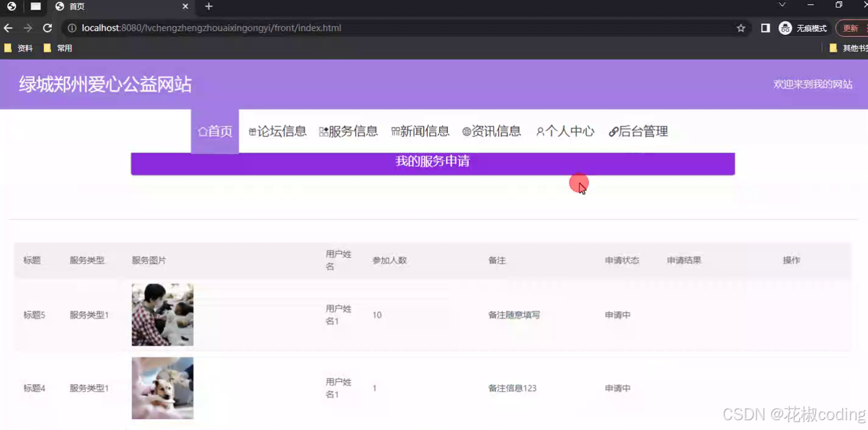Screen dimensions: 868x430
Task: Click inside the browser address bar
Action: [x=367, y=28]
